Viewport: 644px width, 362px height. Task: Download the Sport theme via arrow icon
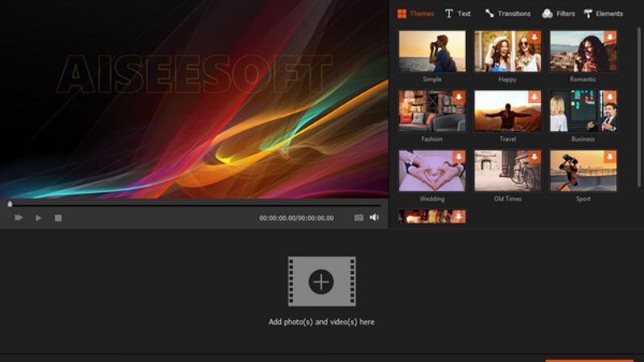pyautogui.click(x=610, y=157)
